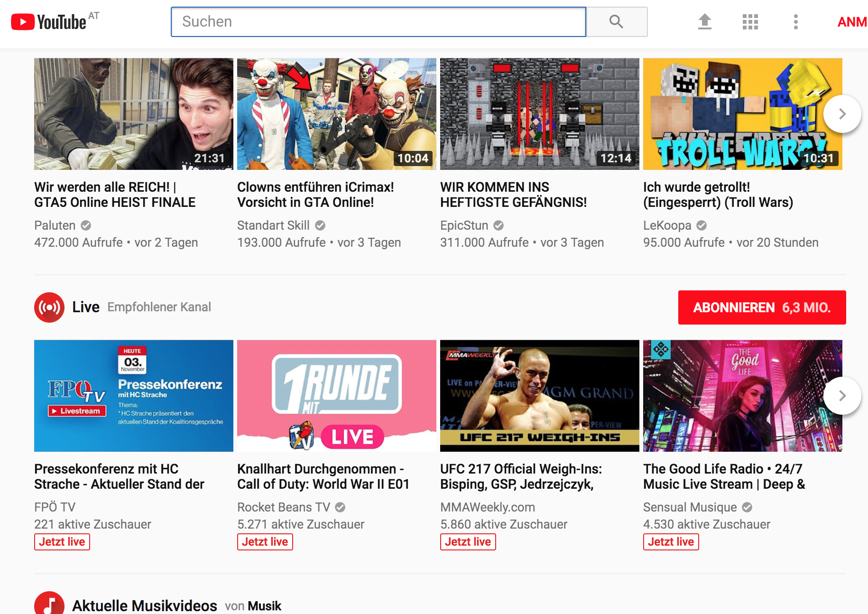Open 'Knallhart Durchgenommen' video title

323,476
